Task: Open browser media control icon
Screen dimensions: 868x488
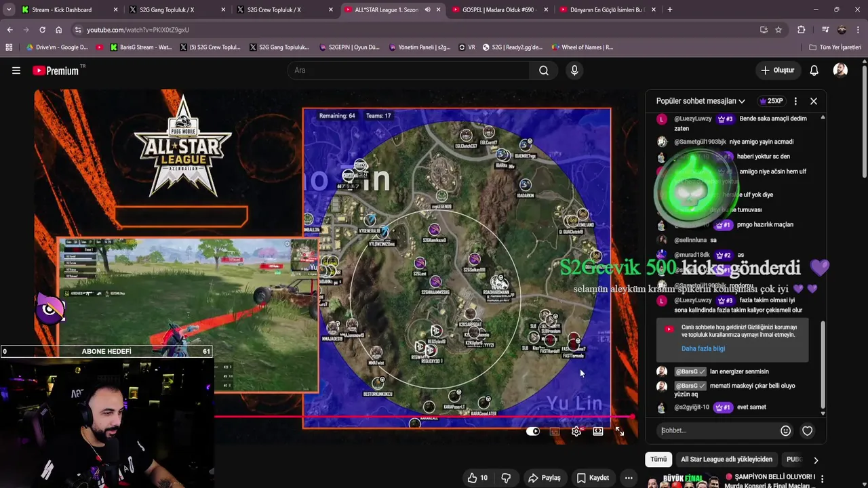Action: (825, 30)
